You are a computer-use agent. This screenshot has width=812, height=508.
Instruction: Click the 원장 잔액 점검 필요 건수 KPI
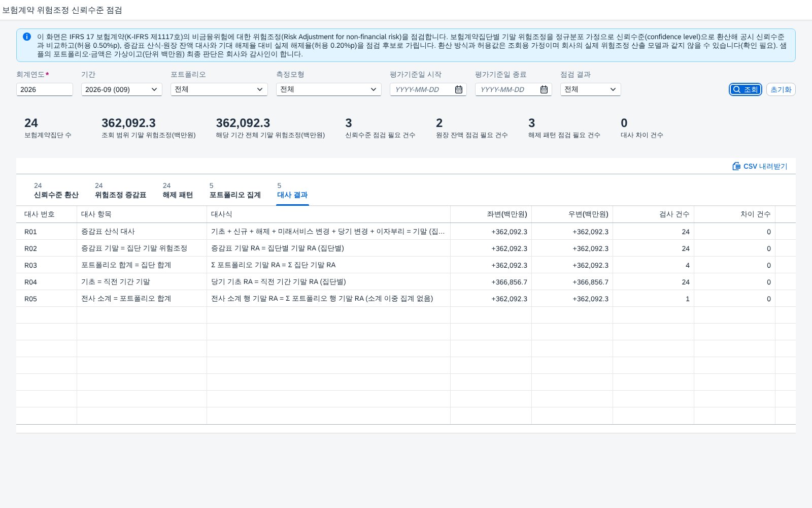tap(472, 129)
